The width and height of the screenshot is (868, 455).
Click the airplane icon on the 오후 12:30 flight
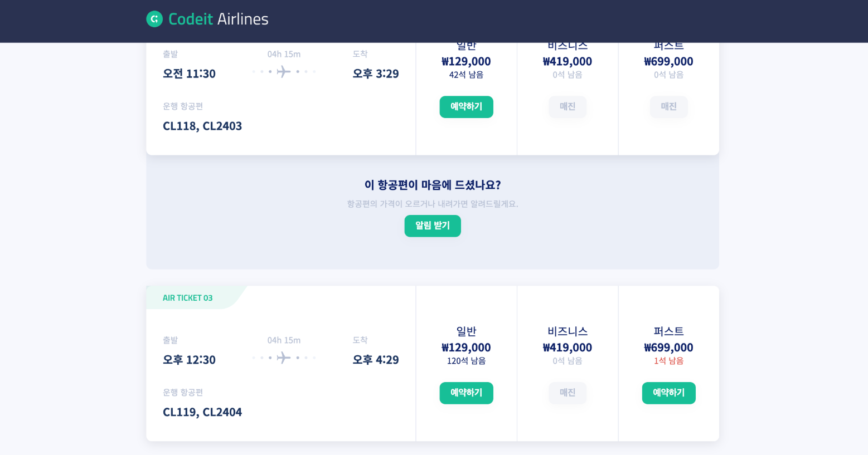coord(284,358)
